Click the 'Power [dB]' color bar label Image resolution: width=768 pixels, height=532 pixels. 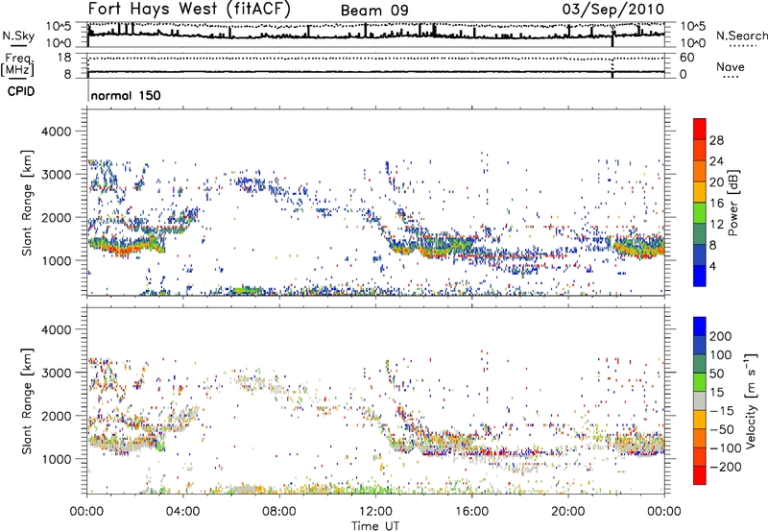pos(733,203)
